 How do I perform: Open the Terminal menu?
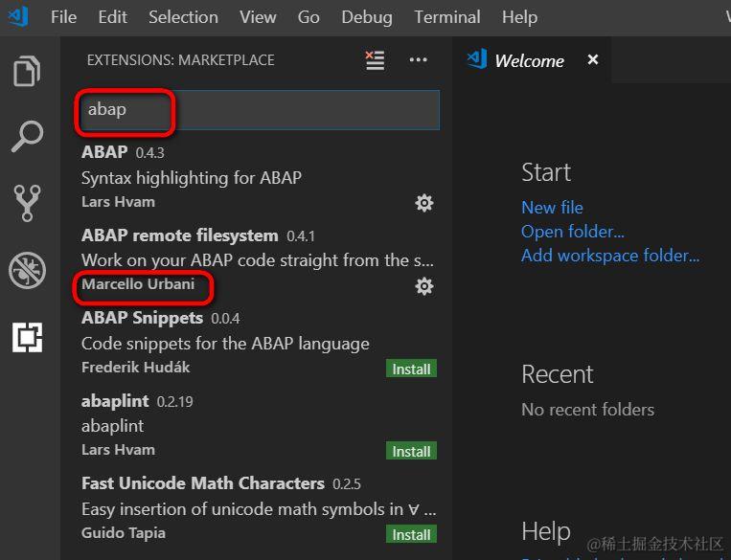point(447,17)
